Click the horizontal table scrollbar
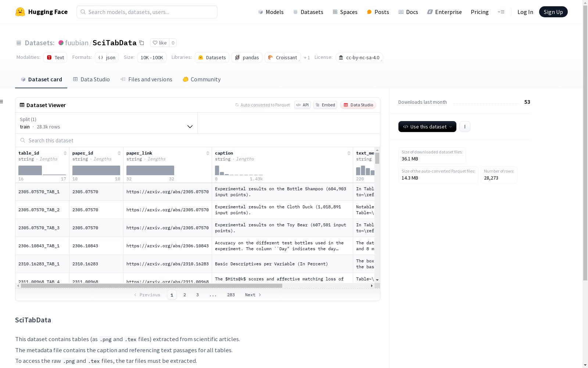588x368 pixels. tap(151, 286)
